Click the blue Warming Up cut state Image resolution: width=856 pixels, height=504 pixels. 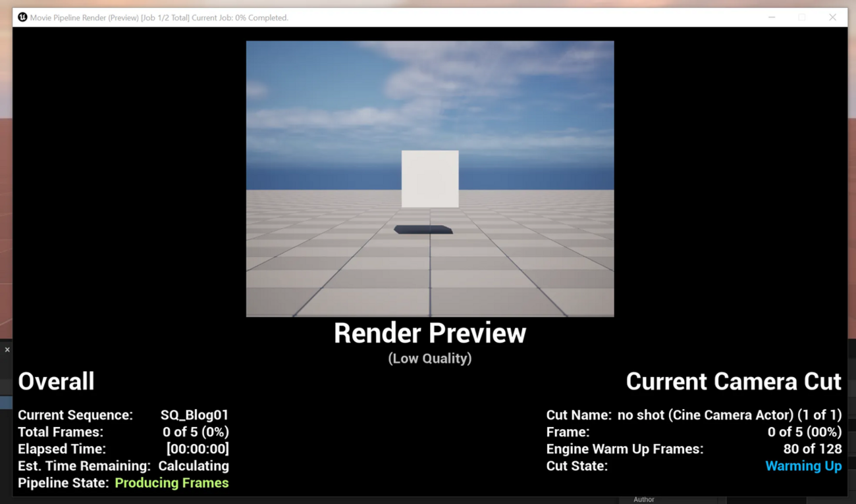pyautogui.click(x=803, y=466)
